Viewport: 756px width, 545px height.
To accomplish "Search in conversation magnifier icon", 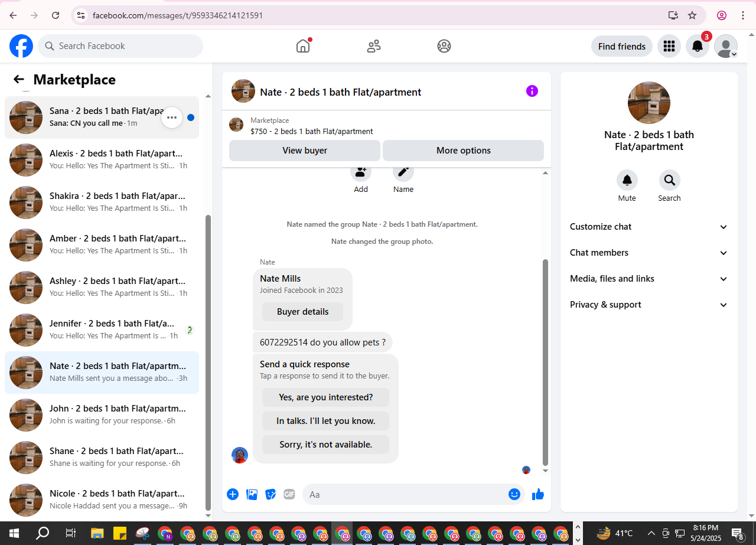I will coord(670,180).
